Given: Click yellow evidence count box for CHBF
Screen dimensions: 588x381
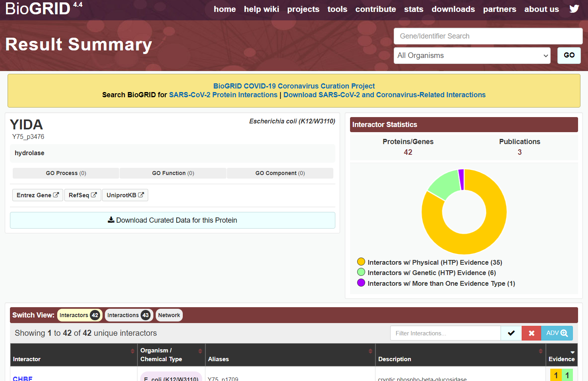Looking at the screenshot, I should 556,375.
